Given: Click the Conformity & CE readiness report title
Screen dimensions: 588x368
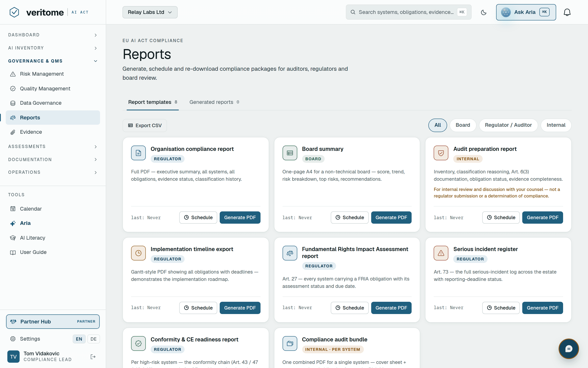Looking at the screenshot, I should tap(194, 340).
